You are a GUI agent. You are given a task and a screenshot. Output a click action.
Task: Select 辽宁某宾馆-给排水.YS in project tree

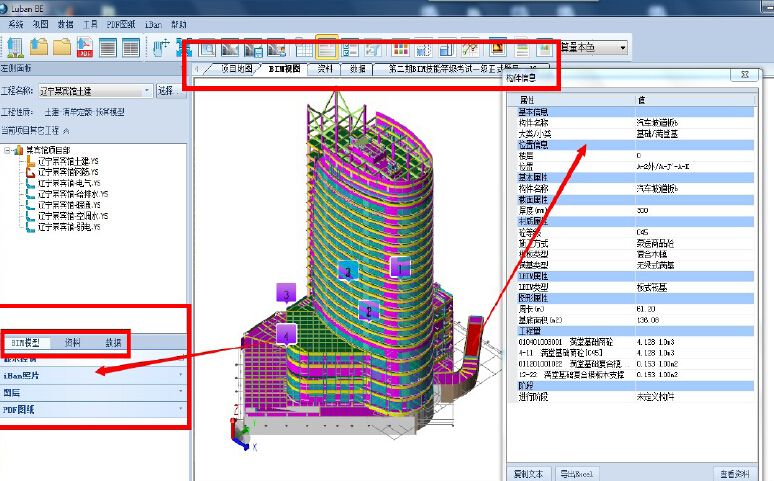pos(73,194)
